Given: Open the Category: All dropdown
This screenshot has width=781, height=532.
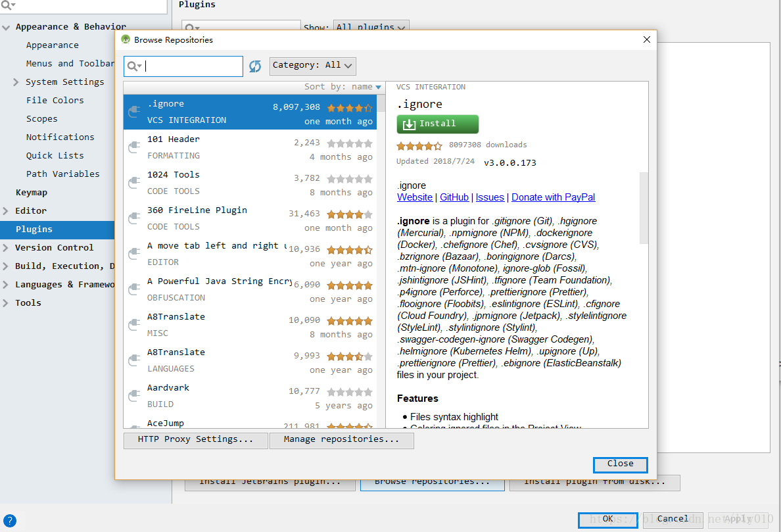Looking at the screenshot, I should point(312,66).
